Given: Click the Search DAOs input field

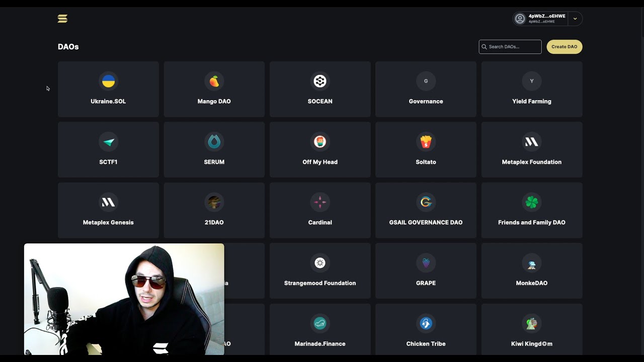Looking at the screenshot, I should tap(510, 46).
